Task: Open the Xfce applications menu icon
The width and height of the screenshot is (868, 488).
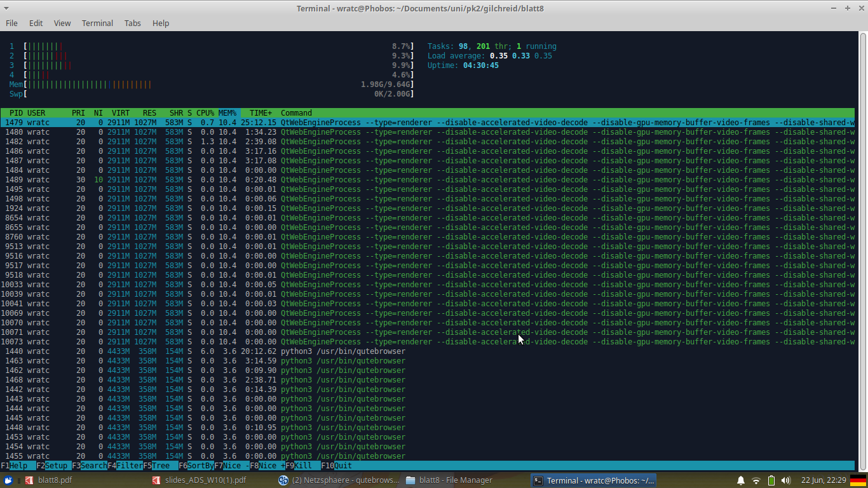Action: pyautogui.click(x=8, y=480)
